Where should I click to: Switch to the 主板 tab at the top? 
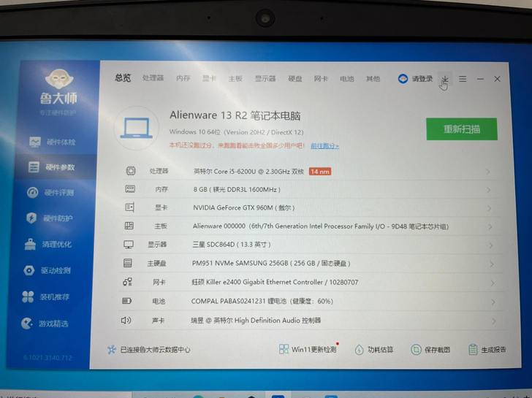(235, 79)
